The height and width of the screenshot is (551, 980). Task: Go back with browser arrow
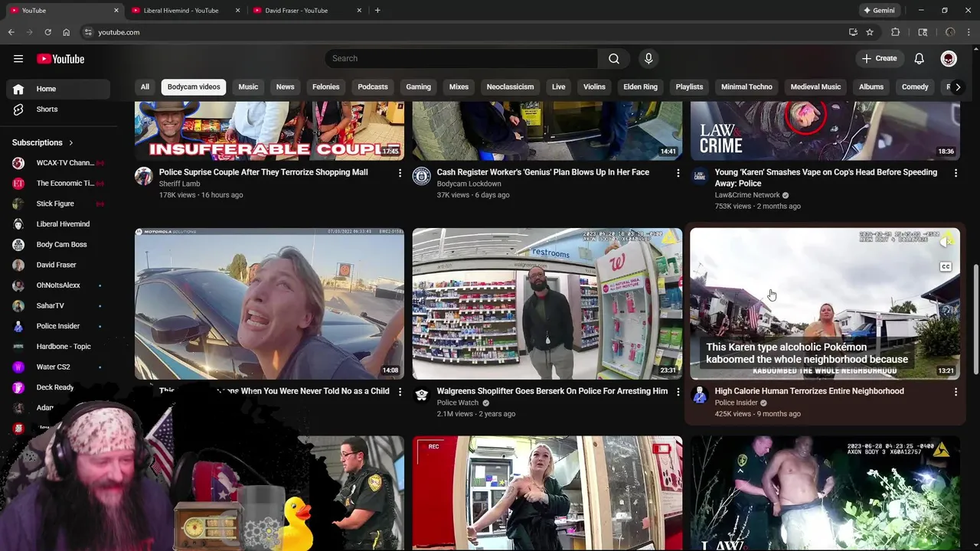tap(11, 32)
